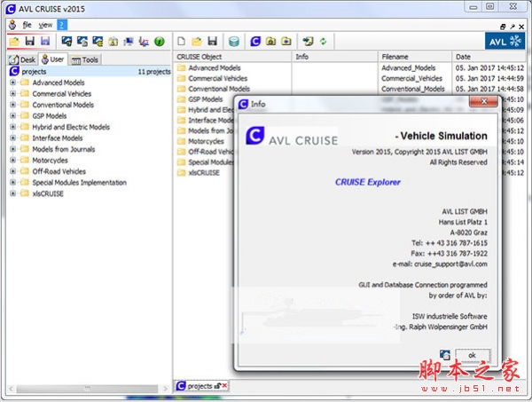Expand the xlsCRUISE tree node
The height and width of the screenshot is (402, 532).
coord(13,193)
